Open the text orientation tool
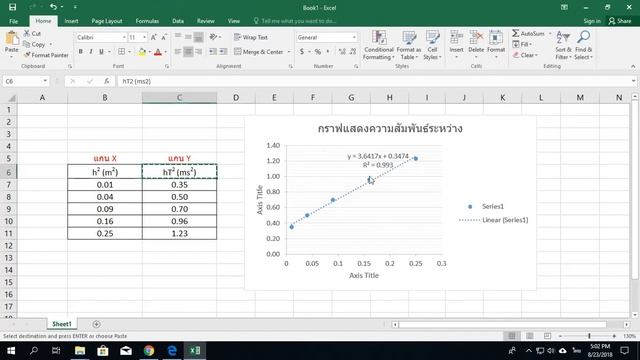The width and height of the screenshot is (640, 360). [x=214, y=37]
